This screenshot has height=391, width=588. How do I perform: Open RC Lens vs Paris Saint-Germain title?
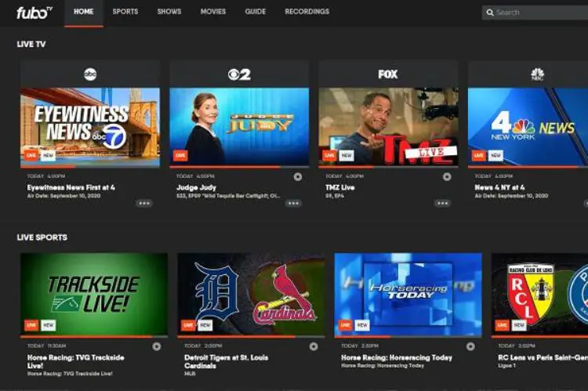[543, 357]
